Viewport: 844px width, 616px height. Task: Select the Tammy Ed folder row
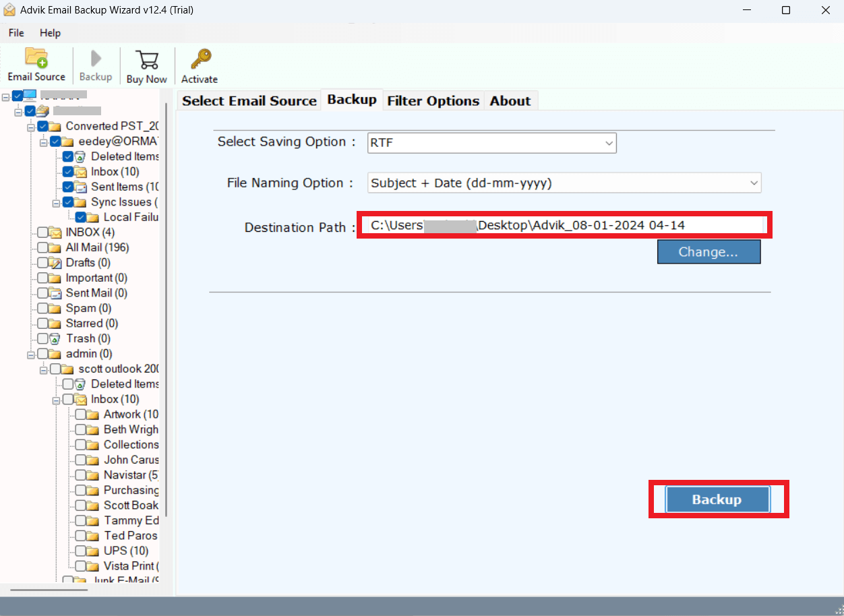tap(131, 520)
